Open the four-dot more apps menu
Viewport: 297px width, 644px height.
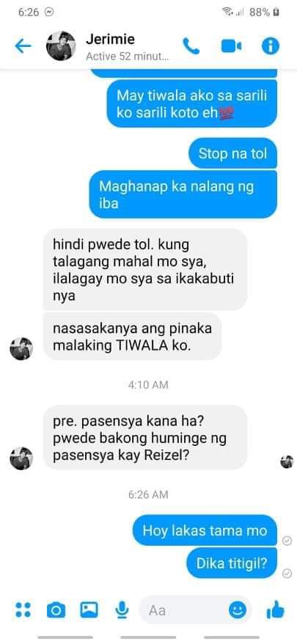(x=23, y=610)
